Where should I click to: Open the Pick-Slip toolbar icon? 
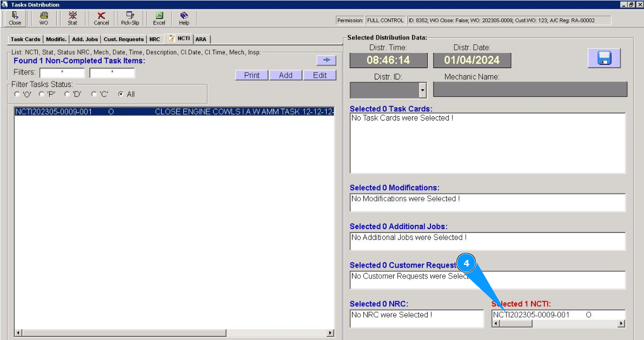[x=130, y=18]
